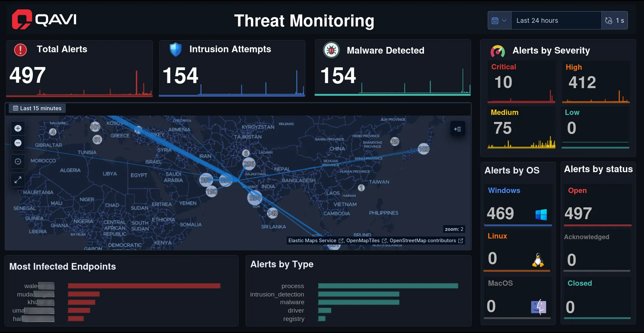Open the OpenStreetMap contributors link
This screenshot has height=333, width=644.
pyautogui.click(x=424, y=241)
